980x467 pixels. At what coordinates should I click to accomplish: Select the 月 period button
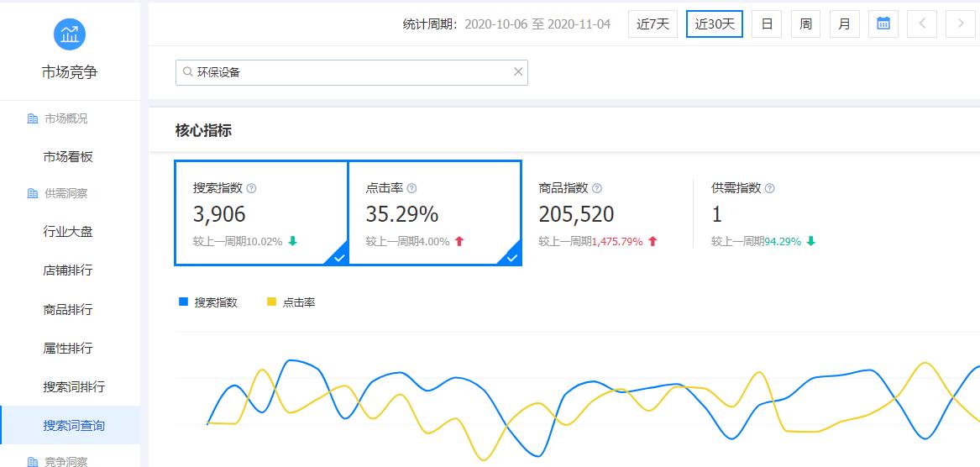coord(844,24)
